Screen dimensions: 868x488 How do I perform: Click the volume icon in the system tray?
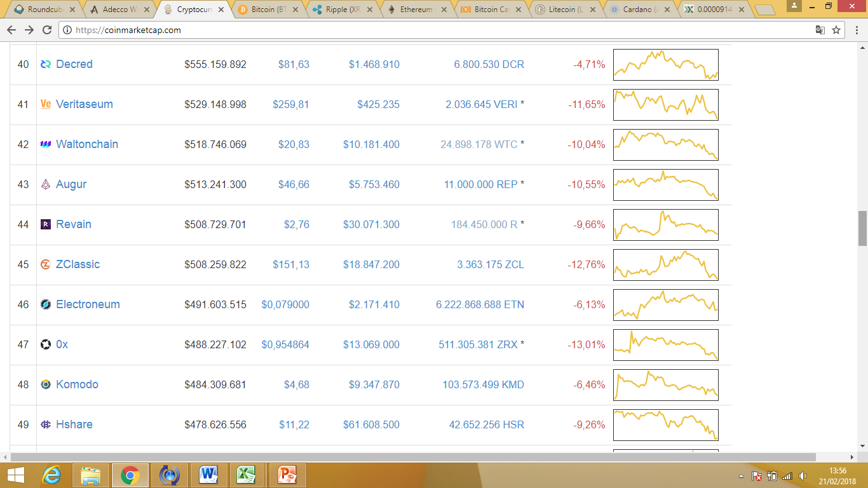[803, 476]
